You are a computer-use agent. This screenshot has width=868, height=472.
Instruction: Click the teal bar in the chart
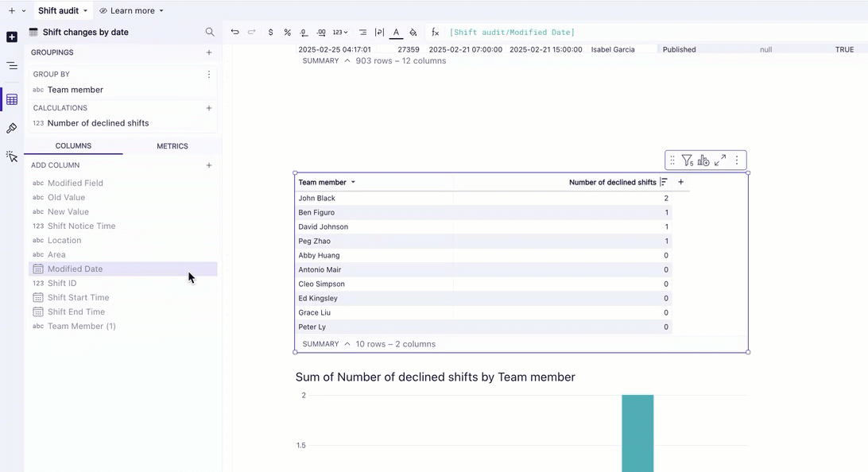pos(637,433)
